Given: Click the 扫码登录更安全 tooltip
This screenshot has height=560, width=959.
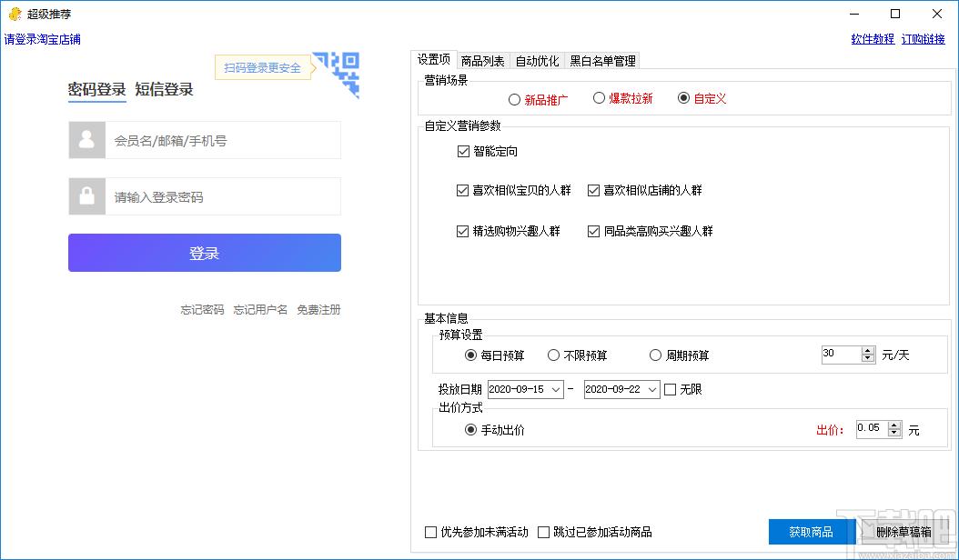Looking at the screenshot, I should pos(262,68).
